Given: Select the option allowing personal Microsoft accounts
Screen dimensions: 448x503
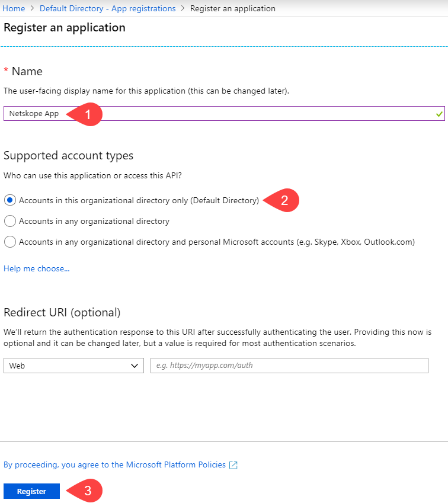Looking at the screenshot, I should [x=9, y=242].
